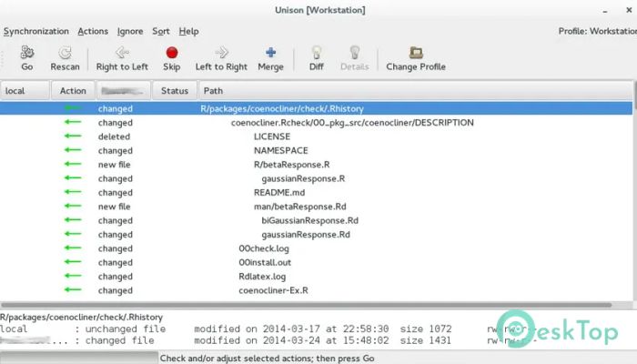Click green arrow in gaussianResponse.R row
The width and height of the screenshot is (637, 364).
point(73,178)
